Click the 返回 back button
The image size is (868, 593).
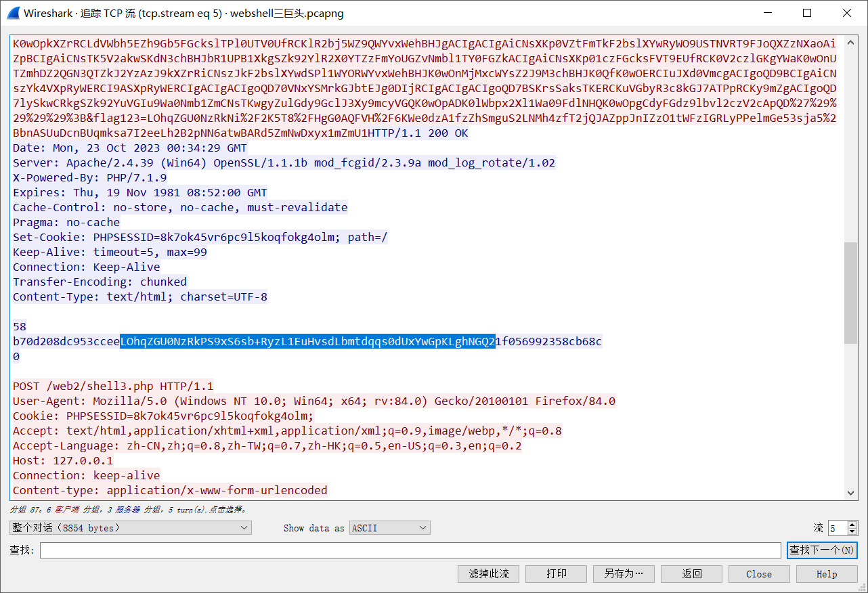pyautogui.click(x=691, y=573)
